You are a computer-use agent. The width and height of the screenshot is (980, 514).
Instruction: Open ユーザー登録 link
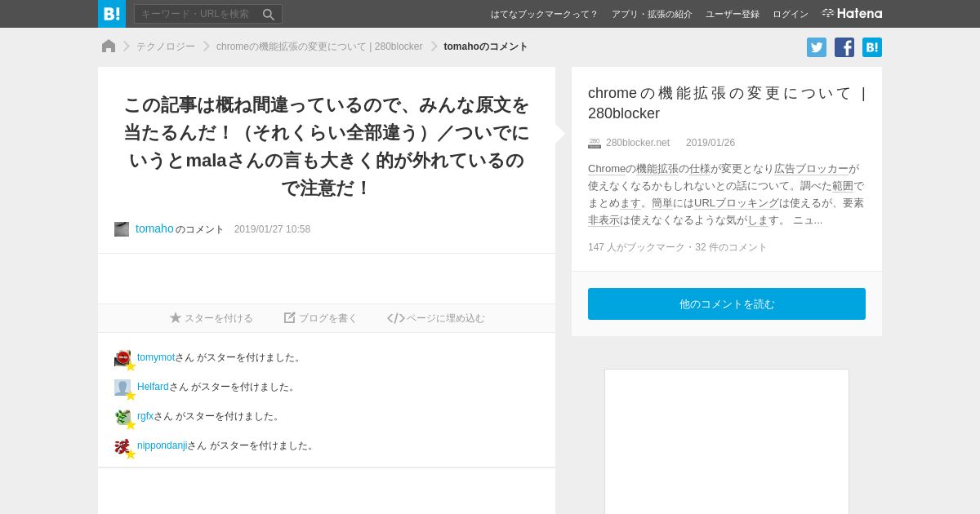coord(733,14)
